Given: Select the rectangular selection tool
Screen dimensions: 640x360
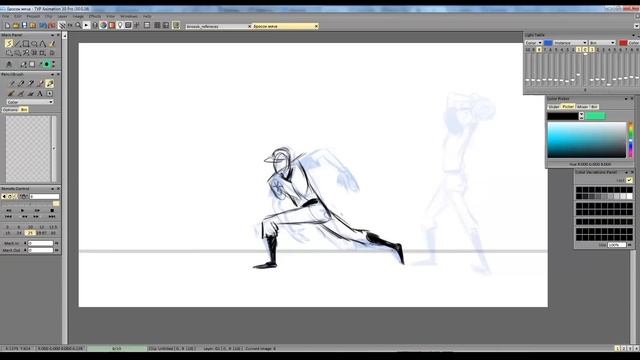Looking at the screenshot, I should tap(9, 53).
